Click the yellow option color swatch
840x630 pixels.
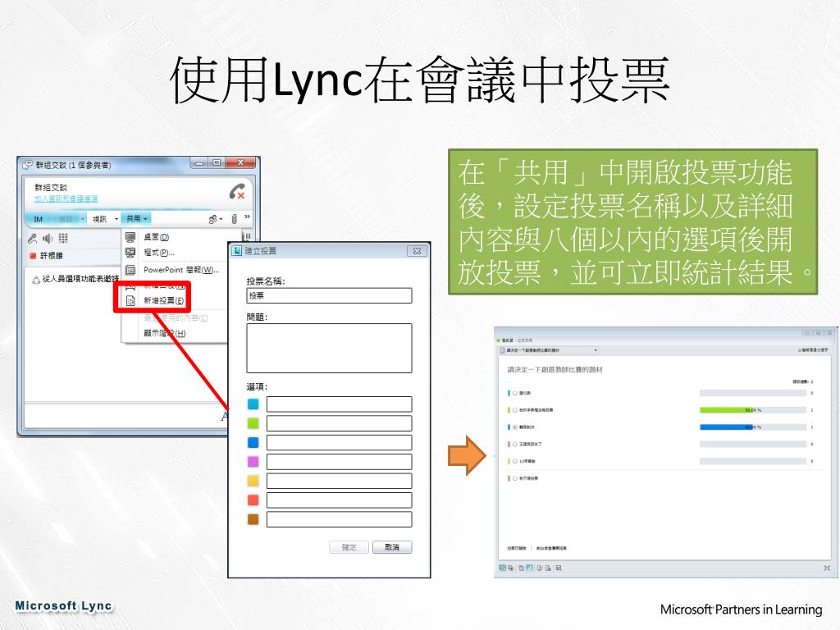click(253, 481)
